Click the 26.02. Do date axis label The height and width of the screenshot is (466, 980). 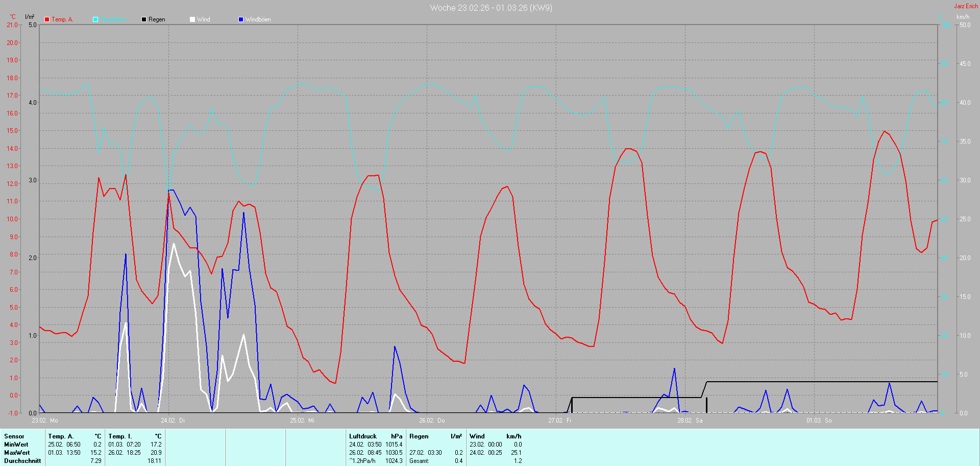pyautogui.click(x=432, y=421)
